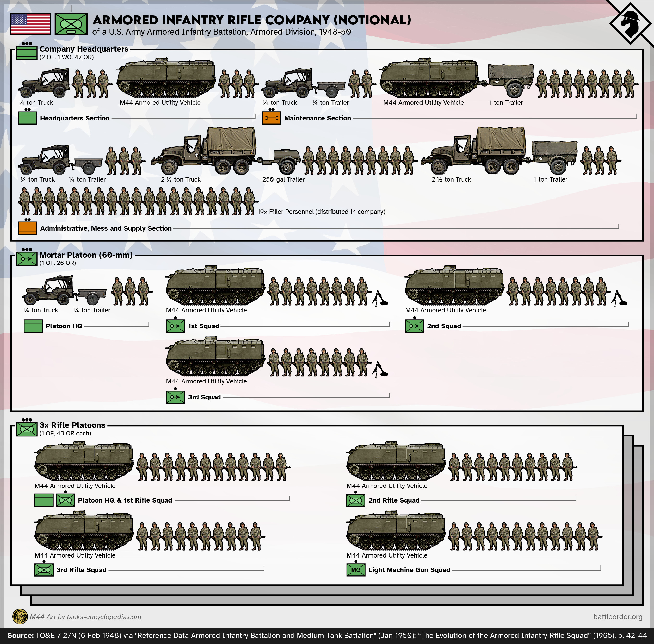Click the Headquarters Section green symbol
Viewport: 654px width, 644px height.
pyautogui.click(x=27, y=118)
